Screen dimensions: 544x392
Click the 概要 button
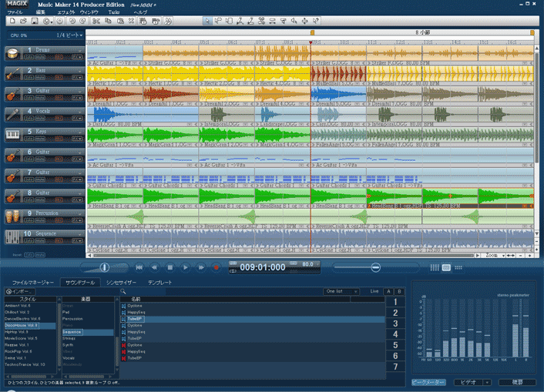coord(517,382)
